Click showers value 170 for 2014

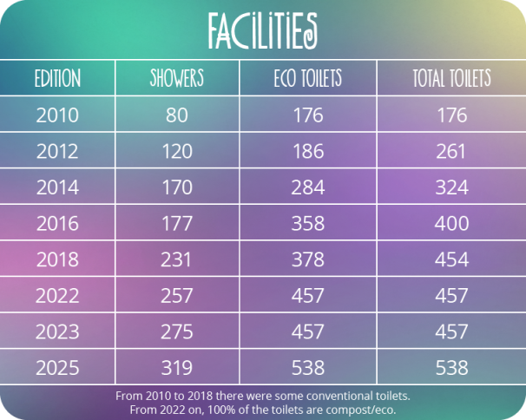[177, 187]
